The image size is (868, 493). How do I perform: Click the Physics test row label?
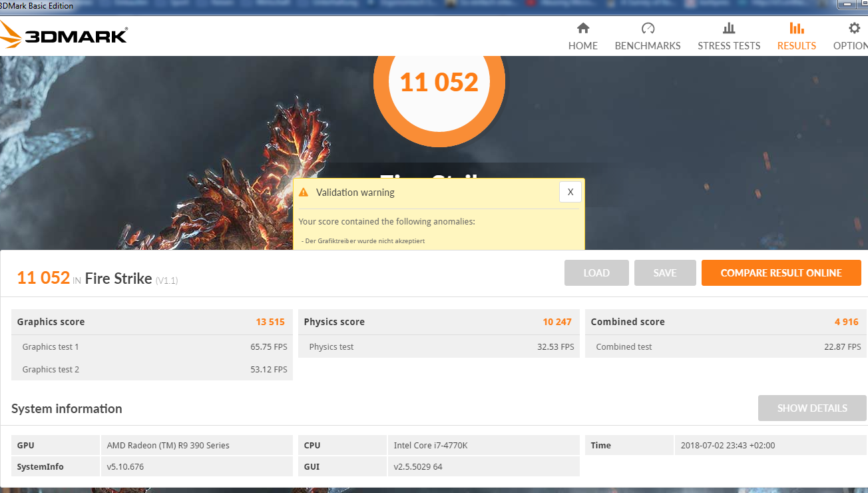click(331, 347)
